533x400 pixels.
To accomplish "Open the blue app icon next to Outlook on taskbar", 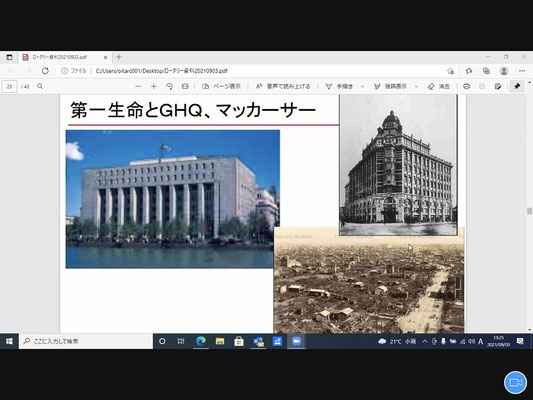I will pyautogui.click(x=277, y=341).
